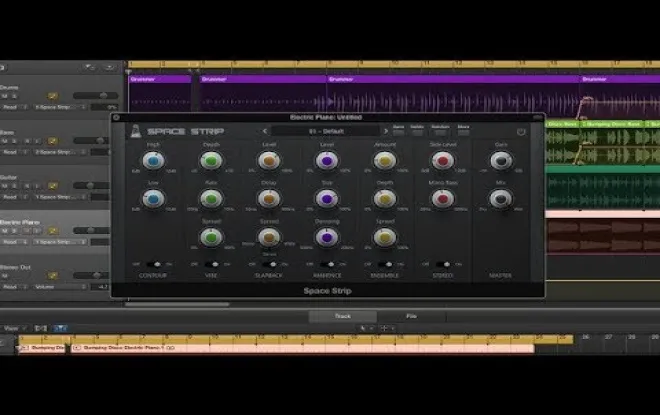This screenshot has height=415, width=660.
Task: Open Drums track Read automation mode dropdown
Action: coord(15,107)
